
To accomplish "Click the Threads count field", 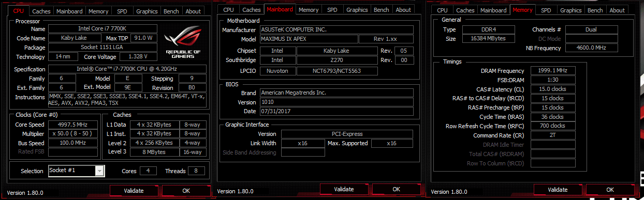I will pos(196,171).
